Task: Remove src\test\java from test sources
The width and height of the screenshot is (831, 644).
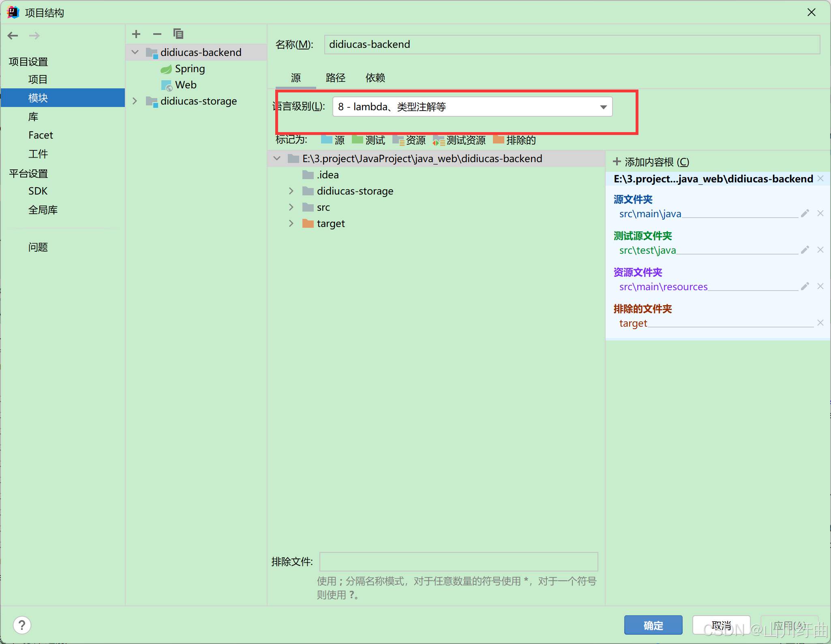Action: point(820,250)
